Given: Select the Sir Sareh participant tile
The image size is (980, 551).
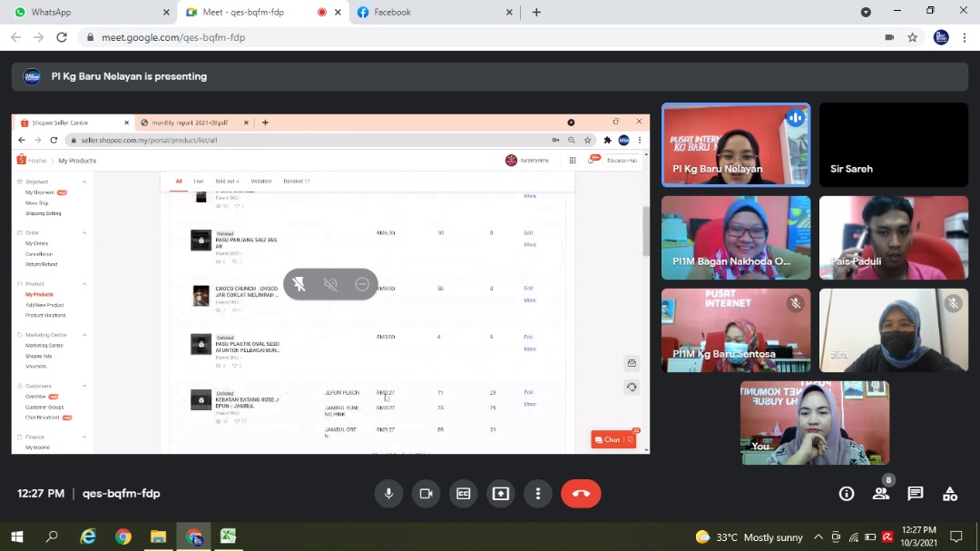Looking at the screenshot, I should pyautogui.click(x=894, y=144).
